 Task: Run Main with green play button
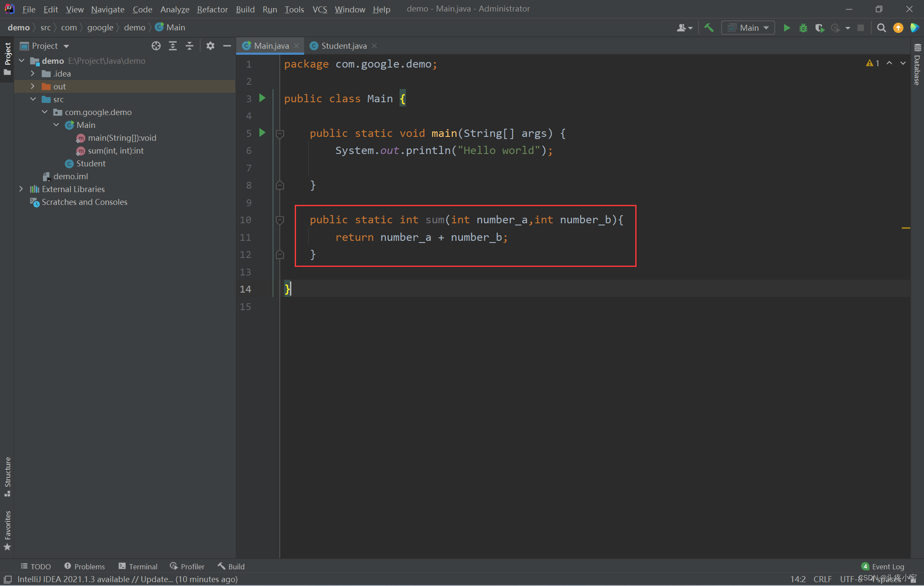tap(786, 28)
